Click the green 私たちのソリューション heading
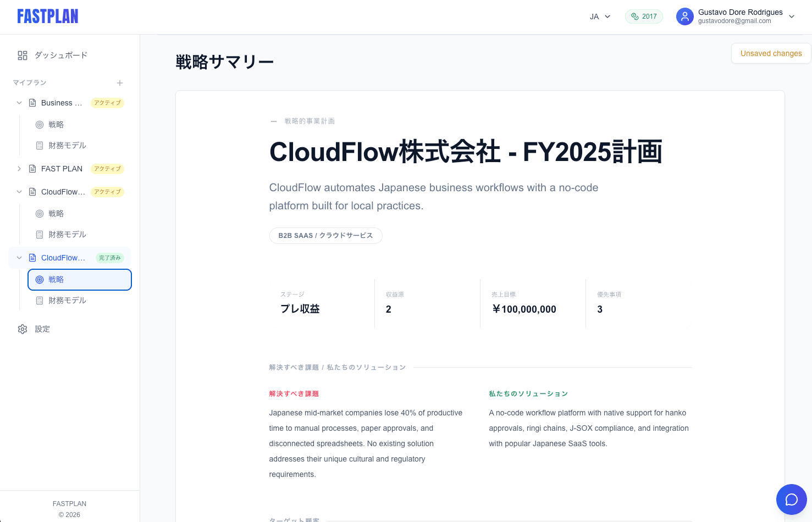 click(x=528, y=394)
